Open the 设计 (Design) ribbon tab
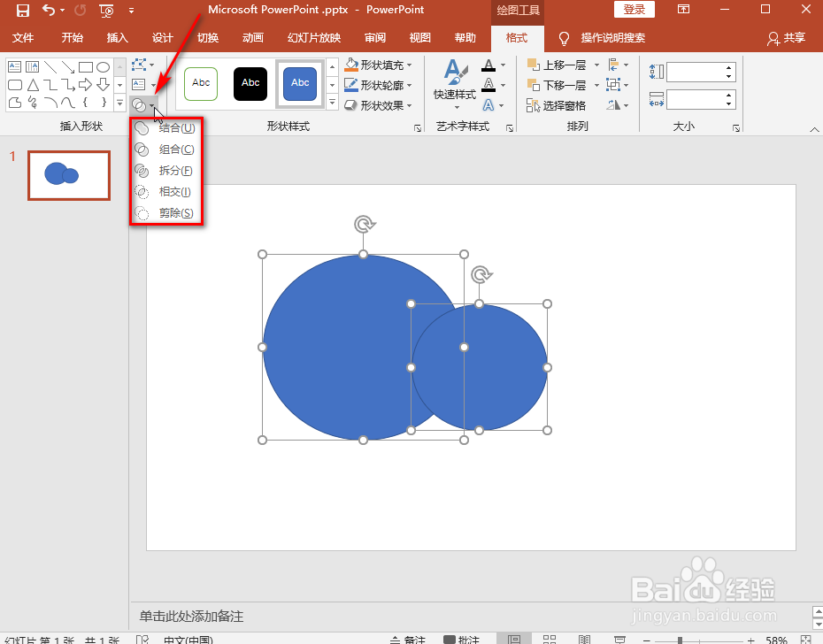The height and width of the screenshot is (644, 823). (x=162, y=38)
